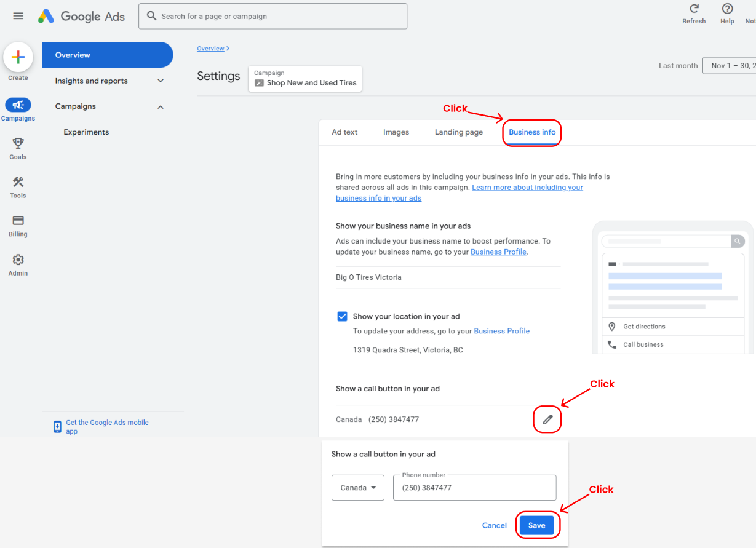The image size is (756, 548).
Task: Switch to the Ad text tab
Action: point(344,132)
